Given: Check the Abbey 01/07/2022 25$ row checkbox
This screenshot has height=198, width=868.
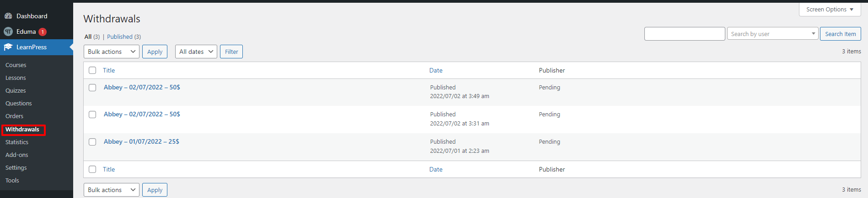Looking at the screenshot, I should (x=92, y=142).
